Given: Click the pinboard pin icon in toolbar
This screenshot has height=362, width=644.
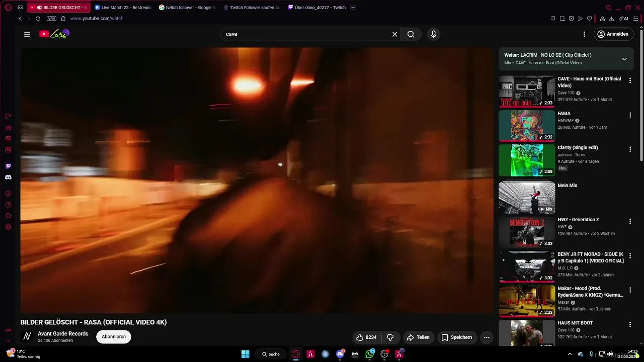Looking at the screenshot, I should tap(553, 19).
